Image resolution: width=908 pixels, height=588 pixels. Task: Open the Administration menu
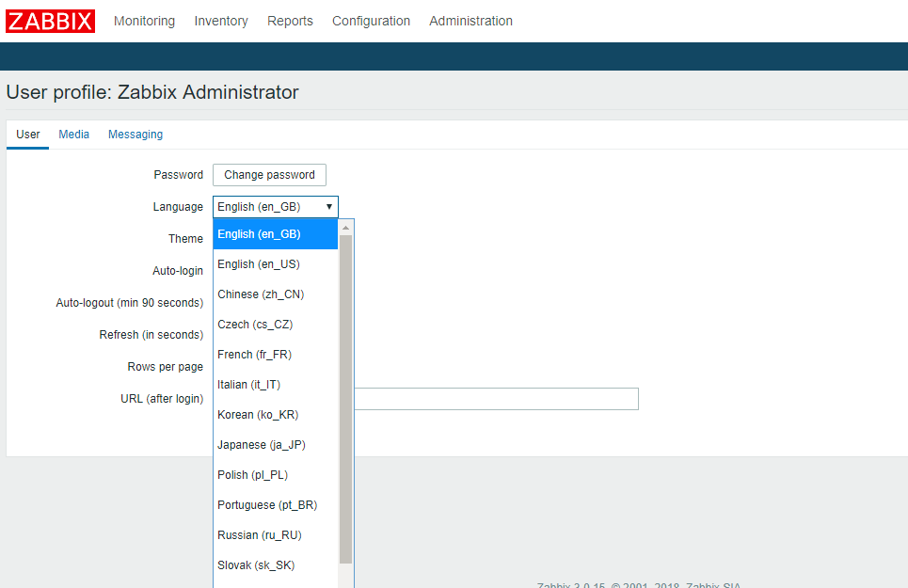[470, 21]
